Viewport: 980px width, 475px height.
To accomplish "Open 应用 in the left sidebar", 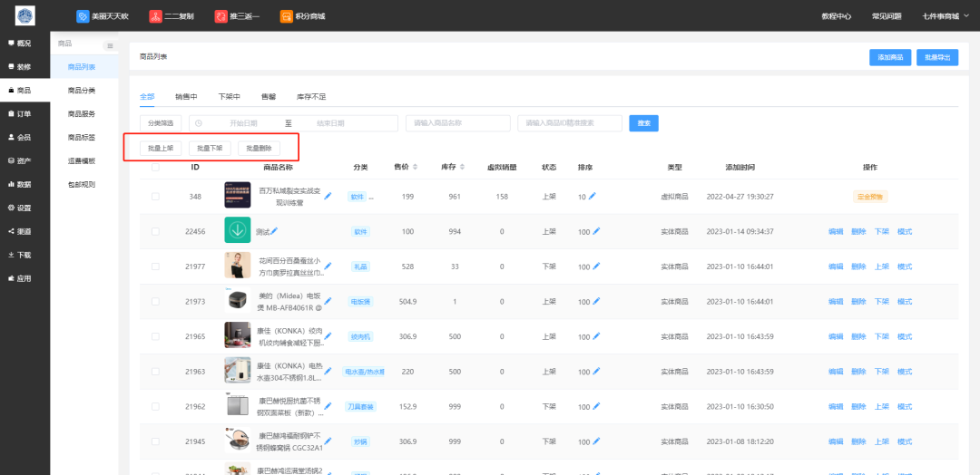I will click(x=19, y=278).
